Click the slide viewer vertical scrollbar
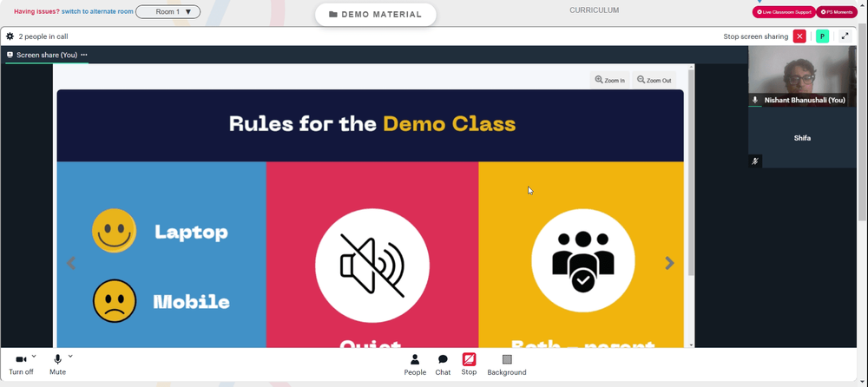 click(691, 172)
